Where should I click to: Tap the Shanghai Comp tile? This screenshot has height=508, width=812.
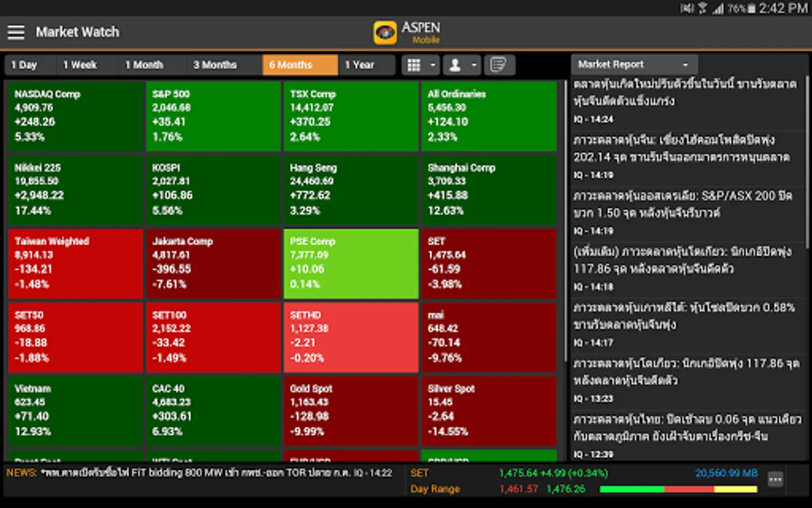point(489,190)
